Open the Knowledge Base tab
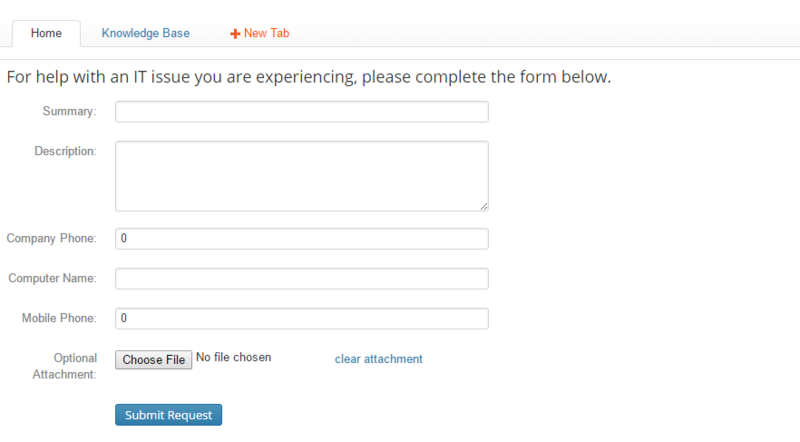 pyautogui.click(x=145, y=33)
